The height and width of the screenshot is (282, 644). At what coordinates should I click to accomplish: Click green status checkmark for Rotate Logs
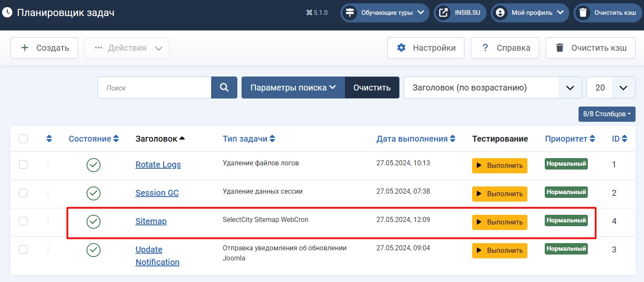[93, 165]
